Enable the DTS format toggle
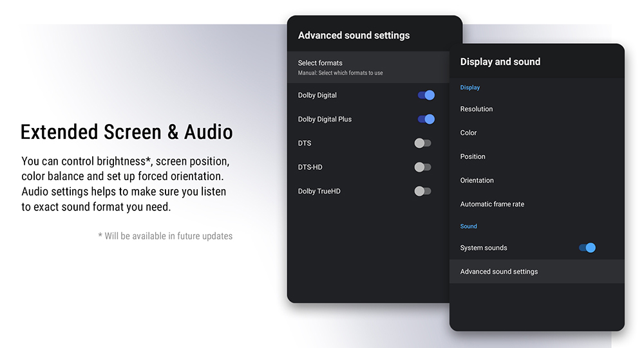Screen dimensions: 644x348 (x=422, y=143)
